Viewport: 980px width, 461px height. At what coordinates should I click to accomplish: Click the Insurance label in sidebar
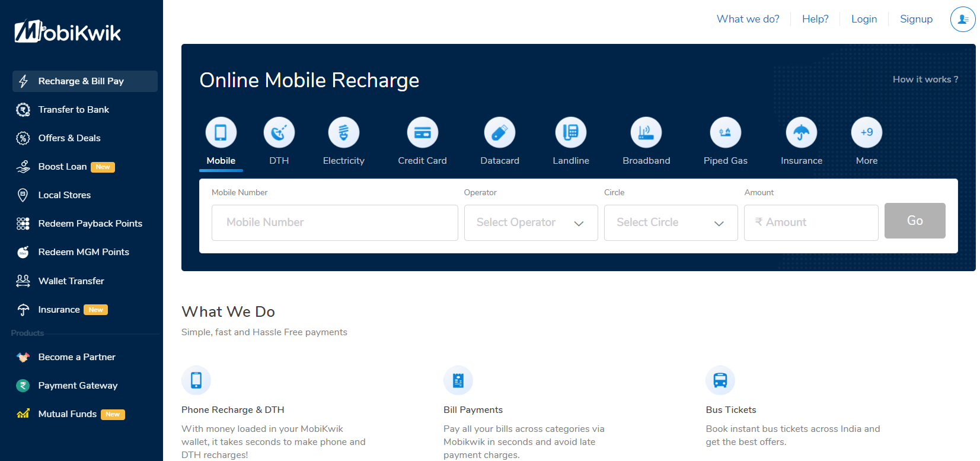click(59, 310)
